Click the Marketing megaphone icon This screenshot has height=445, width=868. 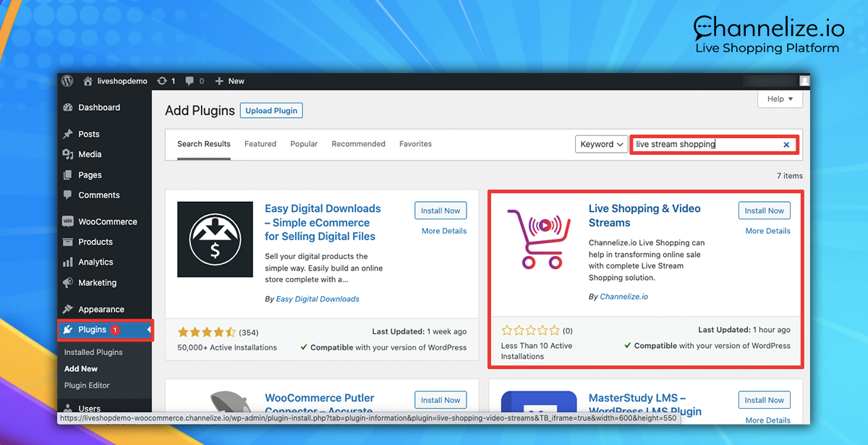[x=68, y=283]
